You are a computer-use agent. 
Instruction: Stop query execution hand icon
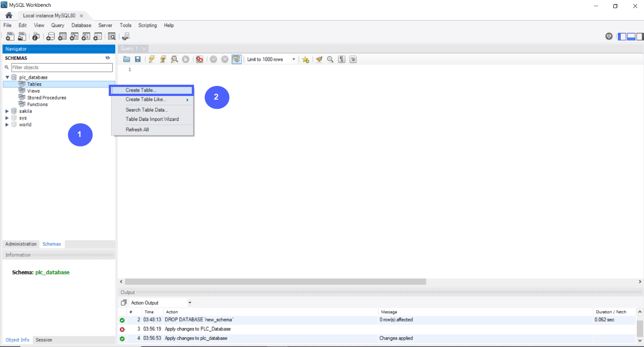click(185, 59)
